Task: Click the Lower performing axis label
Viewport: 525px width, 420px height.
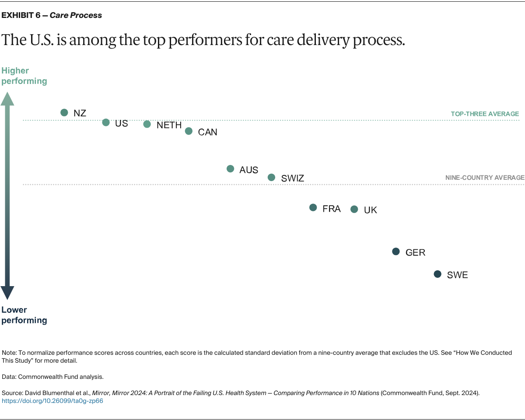Action: [24, 315]
